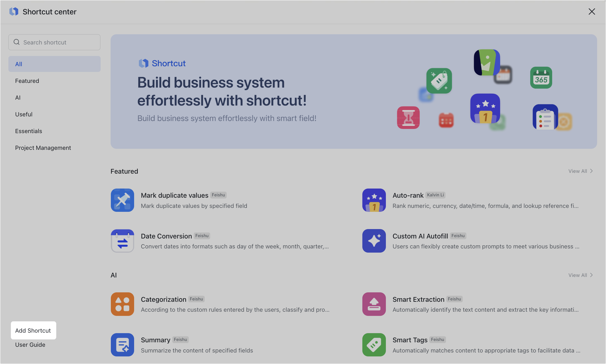
Task: Expand View All for AI section
Action: point(580,275)
